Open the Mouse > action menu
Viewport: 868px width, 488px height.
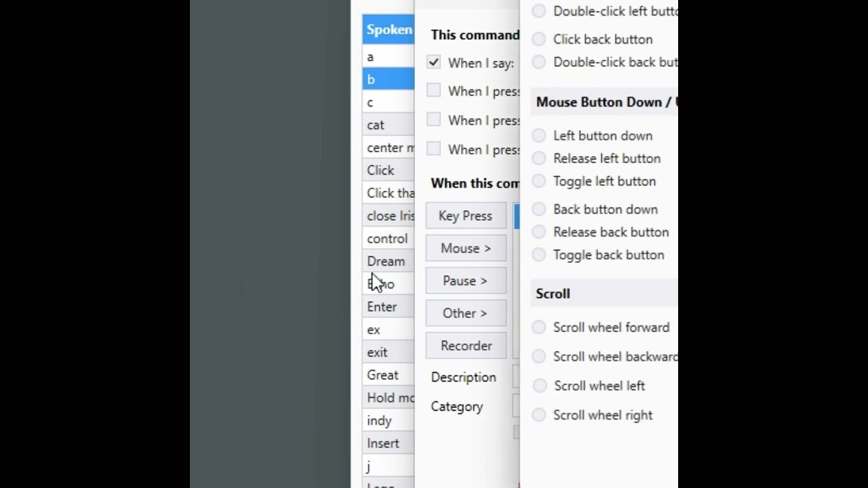(x=466, y=248)
